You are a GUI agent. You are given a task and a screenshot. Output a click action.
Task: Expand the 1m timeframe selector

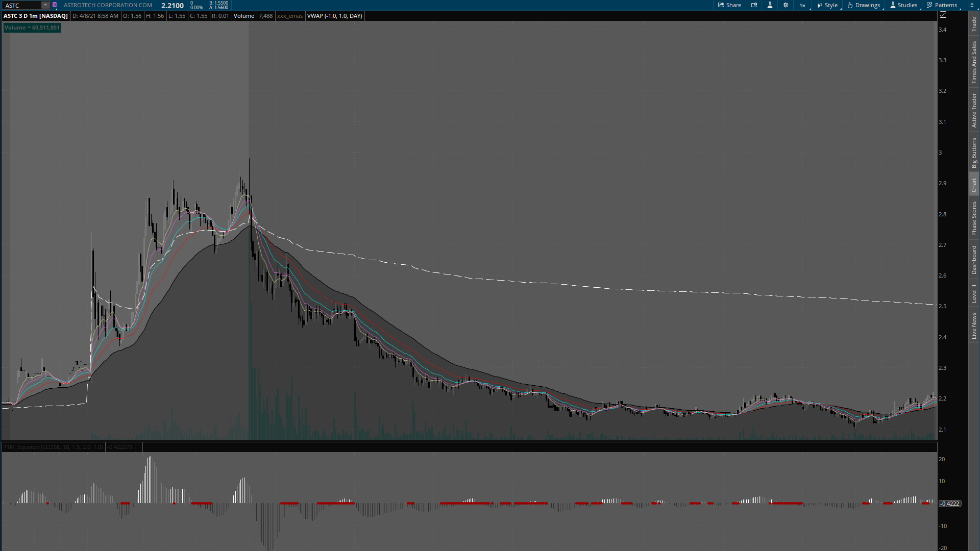[x=802, y=5]
